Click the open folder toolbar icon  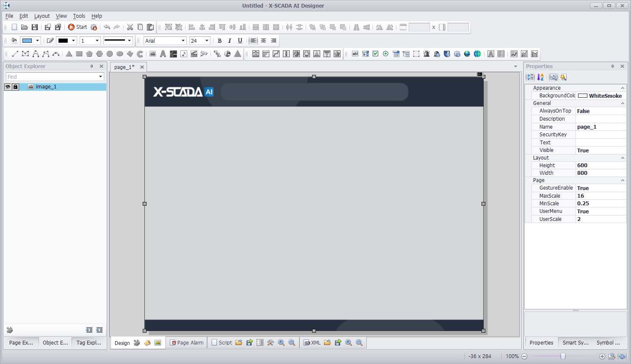click(25, 27)
